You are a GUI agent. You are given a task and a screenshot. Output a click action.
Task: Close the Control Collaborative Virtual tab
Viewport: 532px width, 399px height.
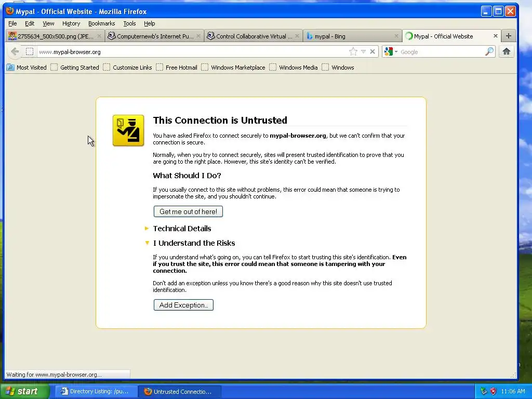tap(297, 36)
